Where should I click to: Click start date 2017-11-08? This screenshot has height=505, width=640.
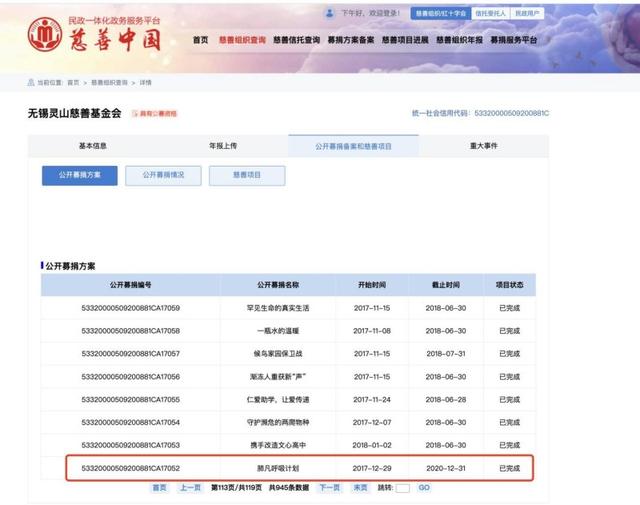click(372, 331)
